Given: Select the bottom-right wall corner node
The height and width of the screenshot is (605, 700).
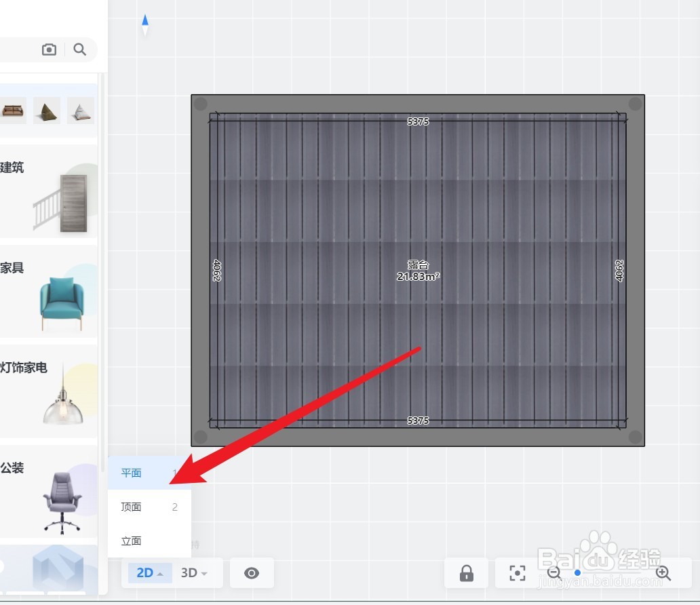Looking at the screenshot, I should (635, 437).
